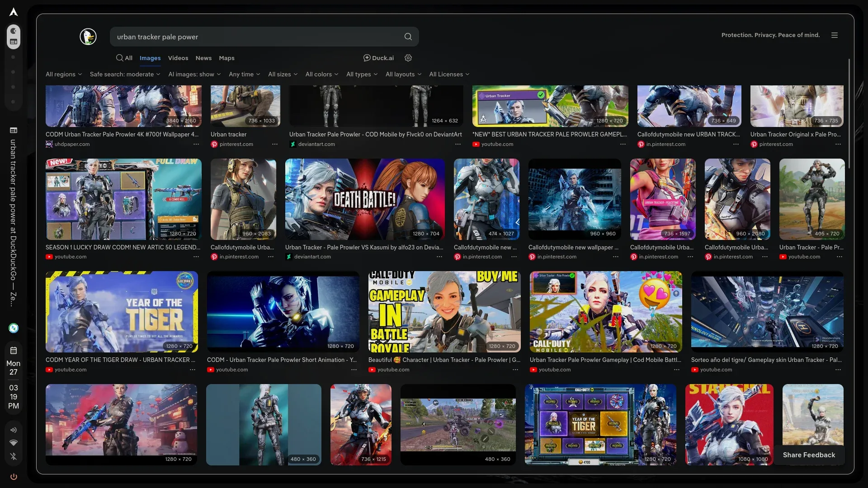Viewport: 868px width, 488px height.
Task: Click the Bluetooth icon in sidebar
Action: click(x=14, y=456)
